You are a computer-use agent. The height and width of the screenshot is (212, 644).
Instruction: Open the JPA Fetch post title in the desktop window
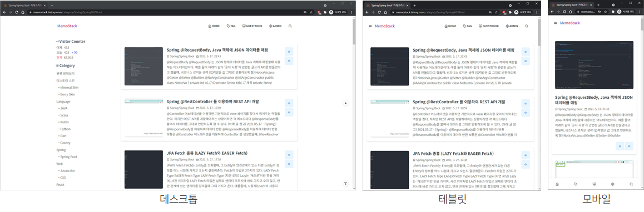coord(207,153)
